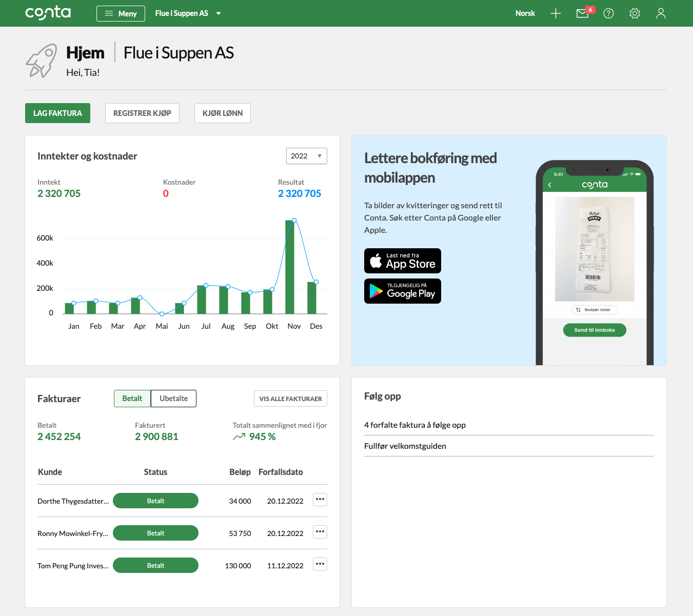Click receipt image in phone mockup
The image size is (693, 616).
click(x=595, y=249)
